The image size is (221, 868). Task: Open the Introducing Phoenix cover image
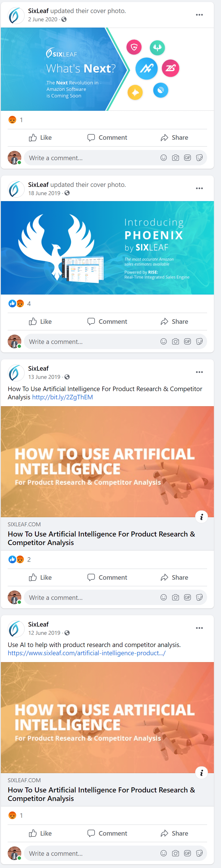(x=107, y=248)
